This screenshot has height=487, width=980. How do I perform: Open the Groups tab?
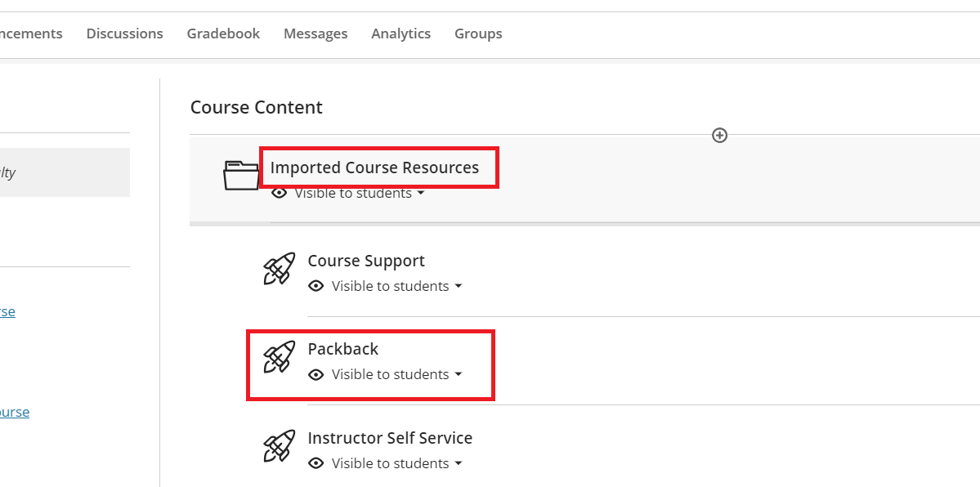tap(478, 34)
